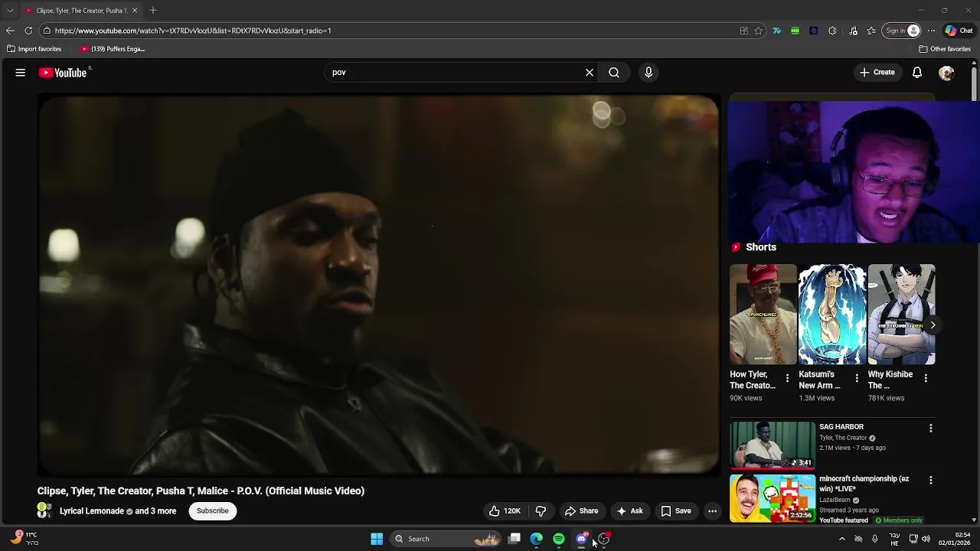Switch input language from HE

pos(894,539)
